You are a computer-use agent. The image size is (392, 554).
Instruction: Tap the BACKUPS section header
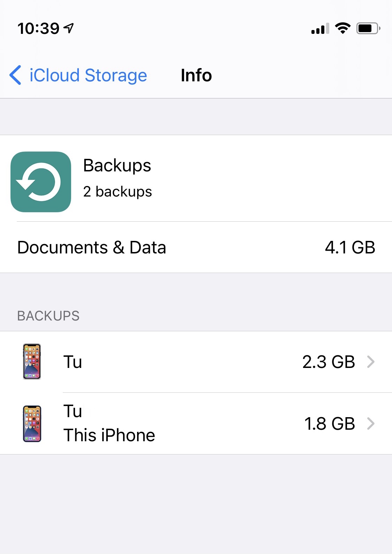48,316
